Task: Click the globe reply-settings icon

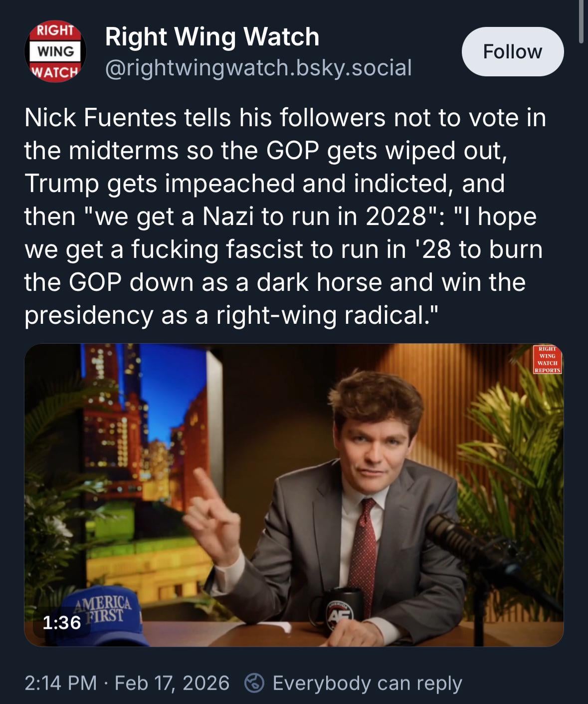Action: [254, 683]
